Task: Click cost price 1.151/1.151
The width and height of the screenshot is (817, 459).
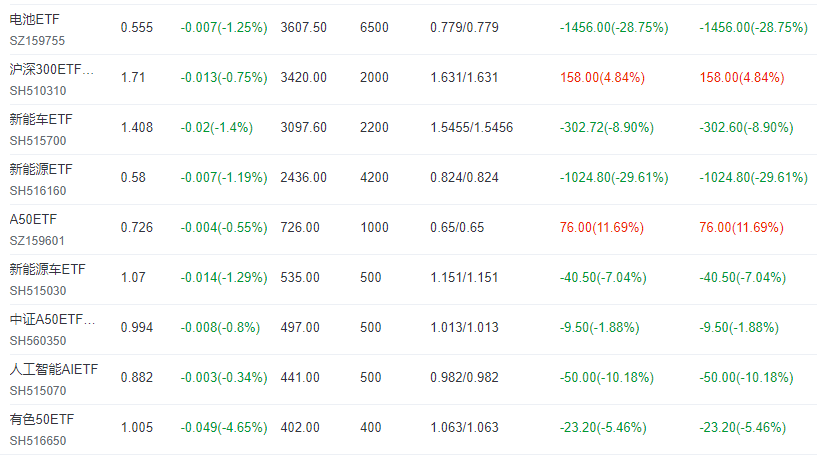Action: coord(464,278)
